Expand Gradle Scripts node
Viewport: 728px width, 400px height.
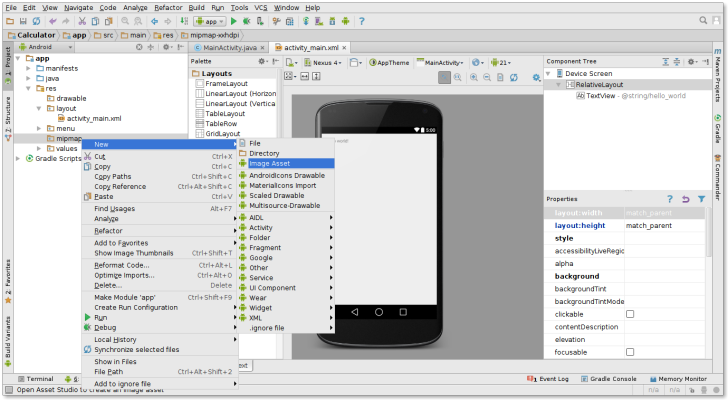pyautogui.click(x=18, y=158)
